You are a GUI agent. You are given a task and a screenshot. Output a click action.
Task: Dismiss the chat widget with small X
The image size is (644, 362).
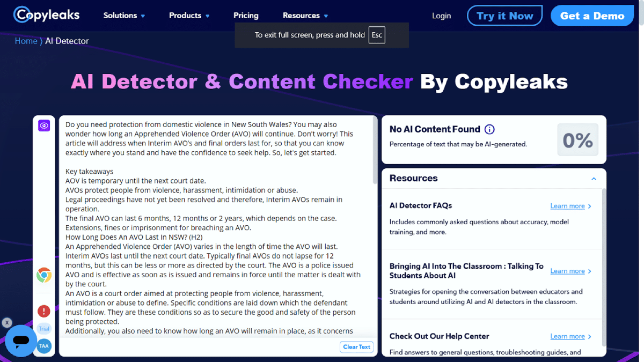click(6, 323)
